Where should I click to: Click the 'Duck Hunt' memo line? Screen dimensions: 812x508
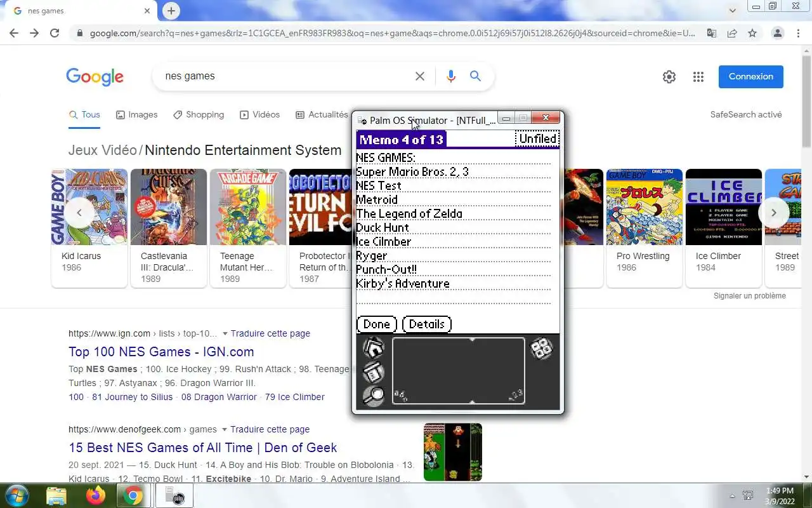point(383,227)
